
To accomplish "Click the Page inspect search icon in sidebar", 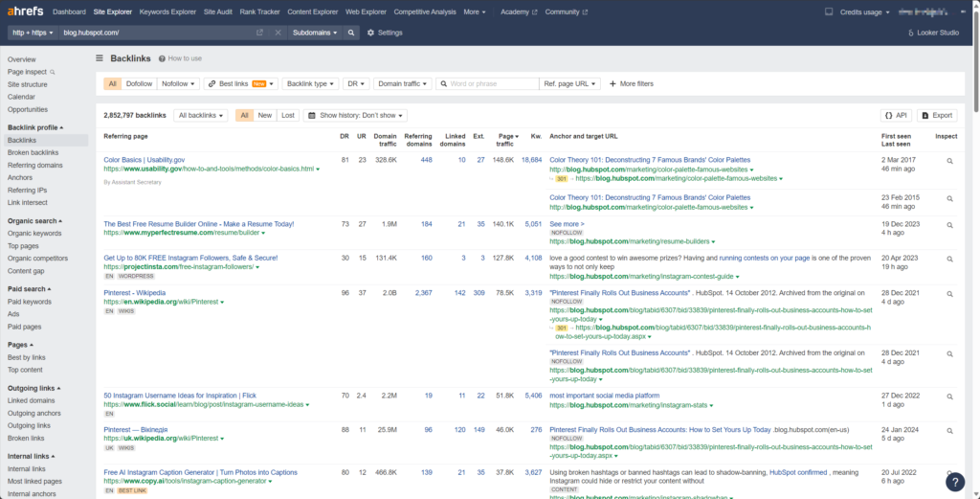I will point(53,72).
